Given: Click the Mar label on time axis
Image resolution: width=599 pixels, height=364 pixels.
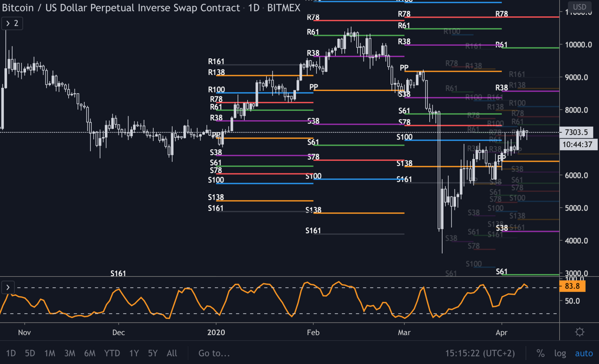Looking at the screenshot, I should coord(404,333).
